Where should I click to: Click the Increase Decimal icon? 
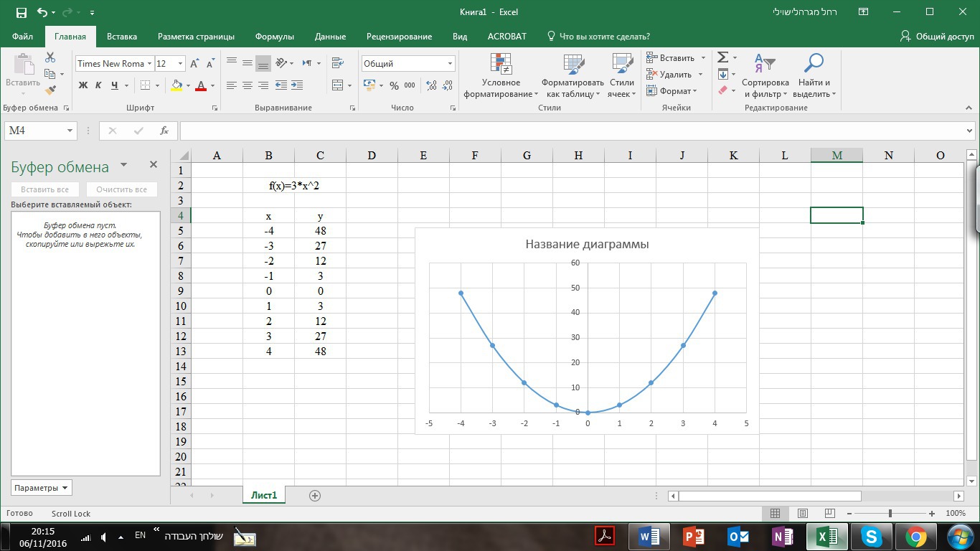coord(431,85)
